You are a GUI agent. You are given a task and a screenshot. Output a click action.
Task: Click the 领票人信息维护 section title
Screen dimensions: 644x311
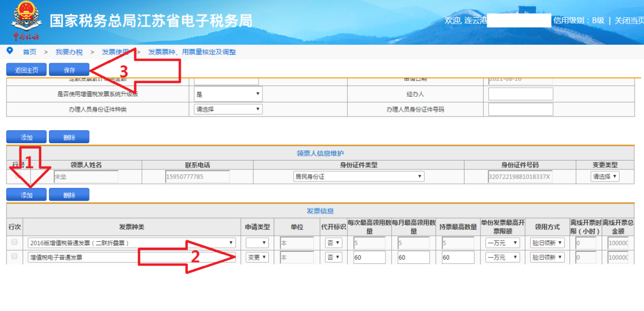(320, 153)
